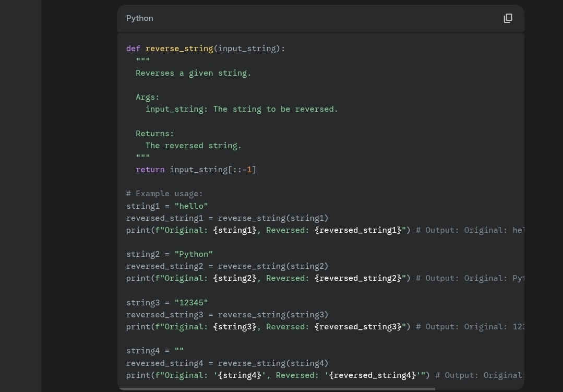Click the line "reversed_string1 = reverse_string(string1)"
The width and height of the screenshot is (563, 392).
(x=227, y=218)
